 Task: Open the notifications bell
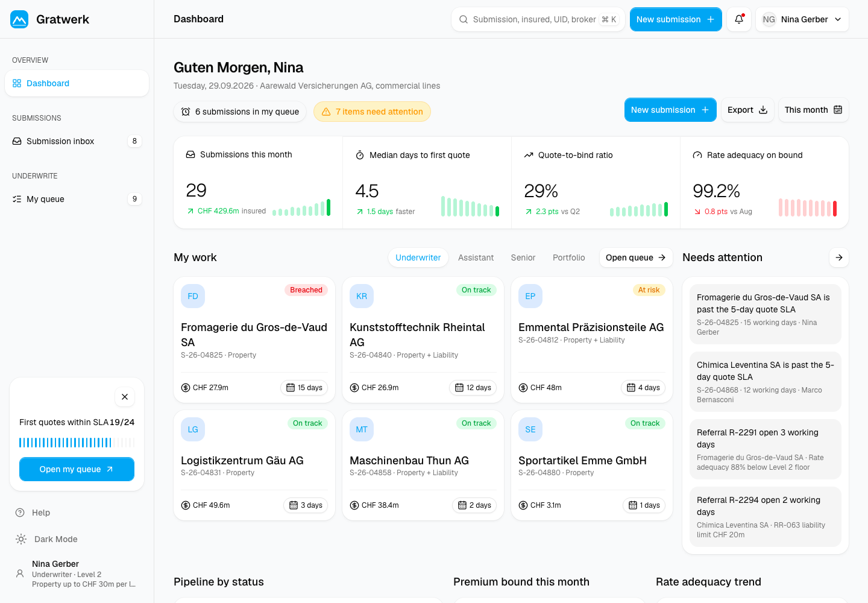point(739,19)
